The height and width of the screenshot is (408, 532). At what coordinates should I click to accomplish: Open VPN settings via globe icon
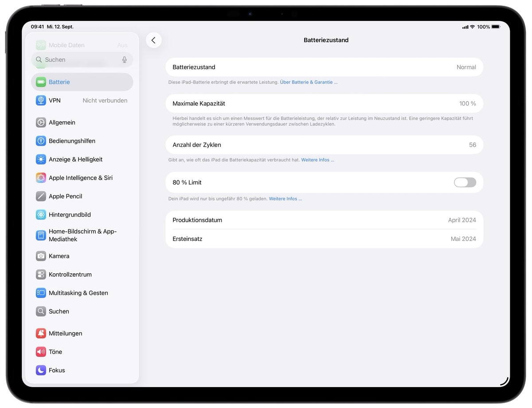pos(41,101)
